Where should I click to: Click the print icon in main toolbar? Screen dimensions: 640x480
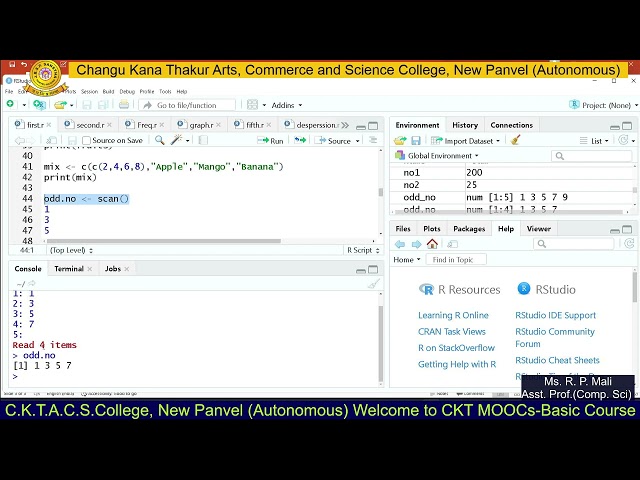pyautogui.click(x=124, y=105)
